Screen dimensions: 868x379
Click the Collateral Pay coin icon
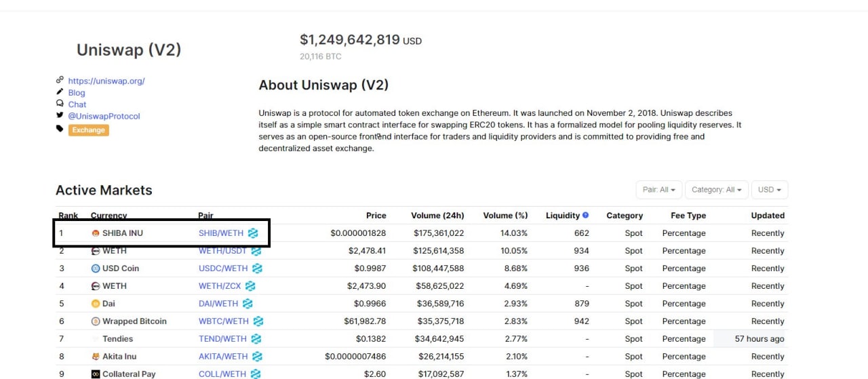coord(96,374)
